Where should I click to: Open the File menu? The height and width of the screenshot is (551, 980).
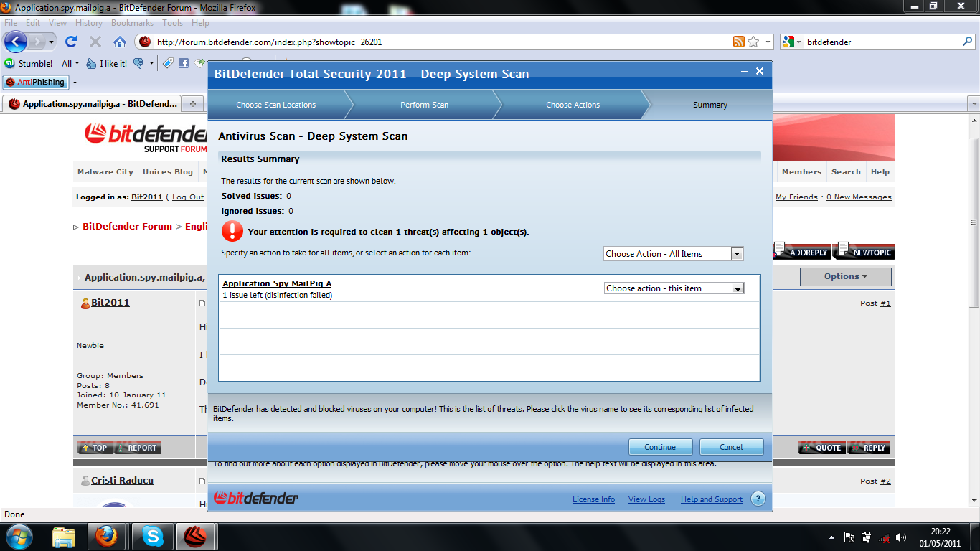click(11, 23)
